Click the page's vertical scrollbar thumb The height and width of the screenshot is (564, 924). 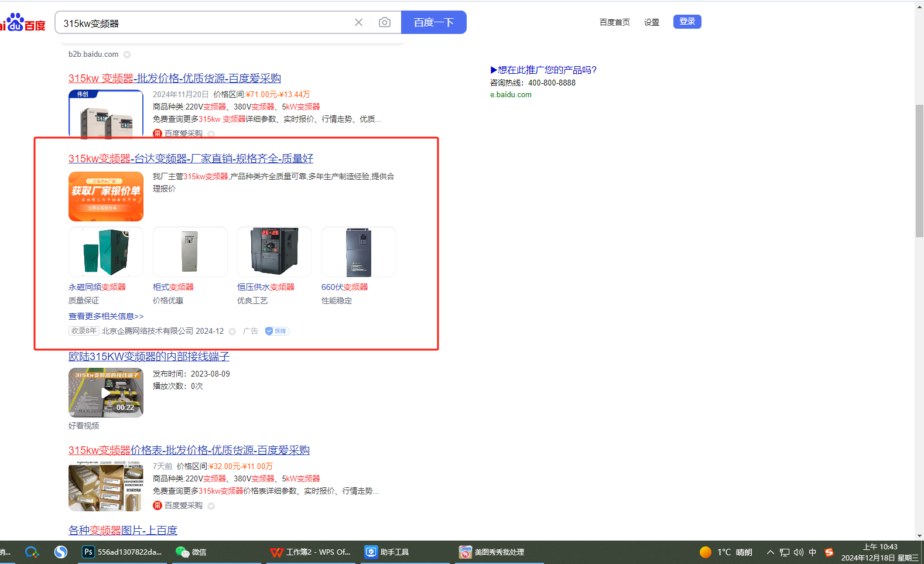point(919,171)
